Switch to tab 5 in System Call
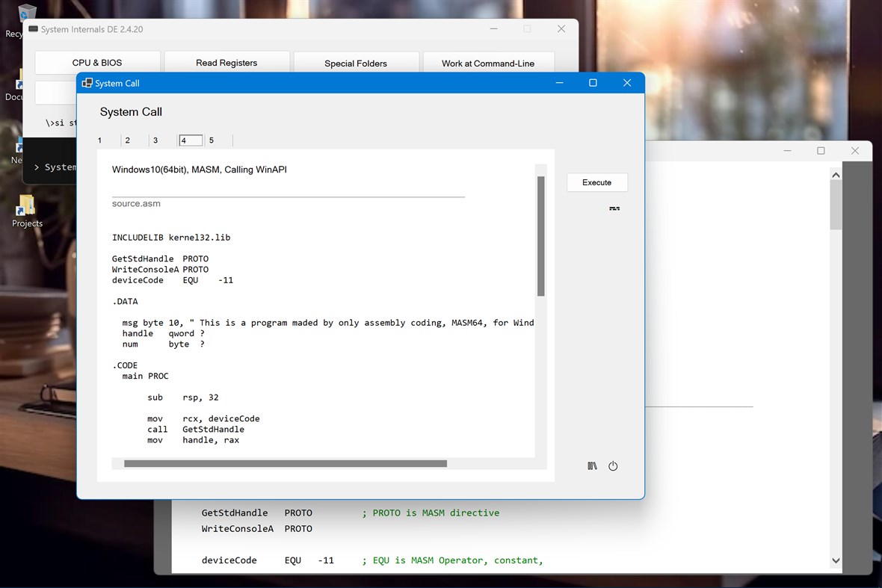The width and height of the screenshot is (882, 588). (212, 140)
